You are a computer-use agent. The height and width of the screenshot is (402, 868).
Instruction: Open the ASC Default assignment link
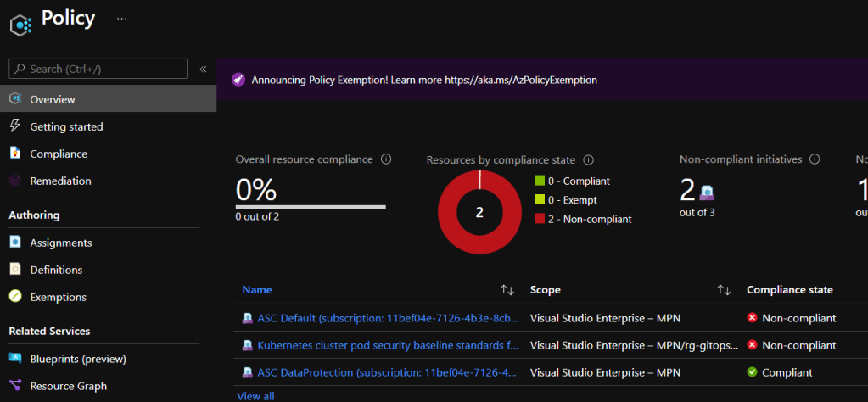[x=380, y=318]
